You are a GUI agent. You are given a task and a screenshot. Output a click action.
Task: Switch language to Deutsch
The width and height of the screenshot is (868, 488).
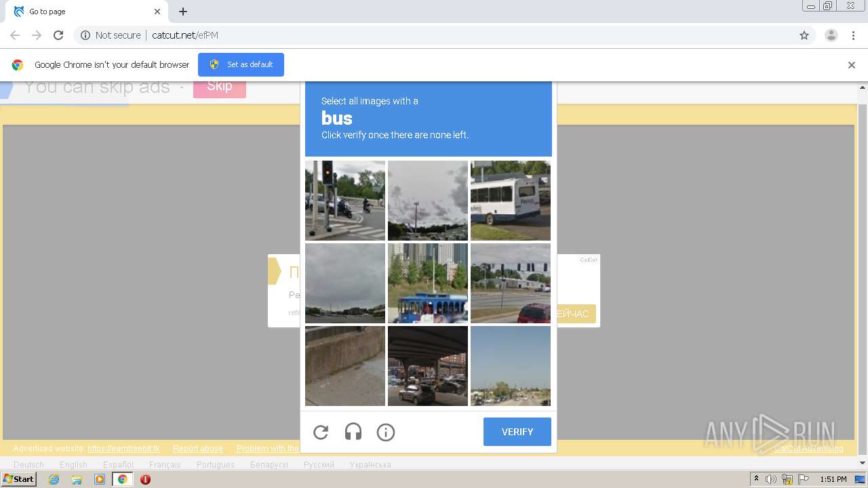pos(28,465)
